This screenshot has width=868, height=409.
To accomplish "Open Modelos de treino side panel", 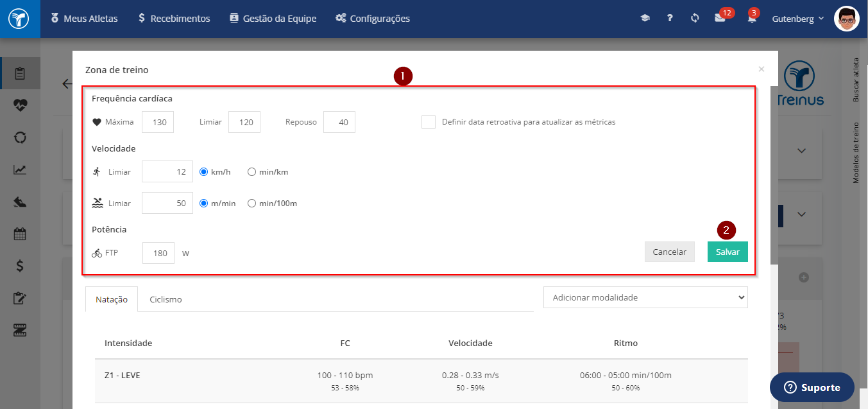I will (x=856, y=153).
